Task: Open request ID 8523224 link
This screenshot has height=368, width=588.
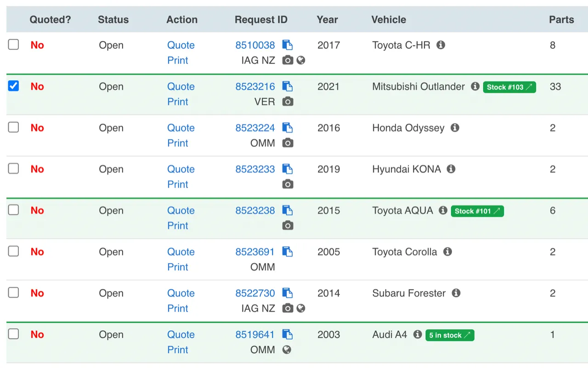Action: tap(255, 128)
